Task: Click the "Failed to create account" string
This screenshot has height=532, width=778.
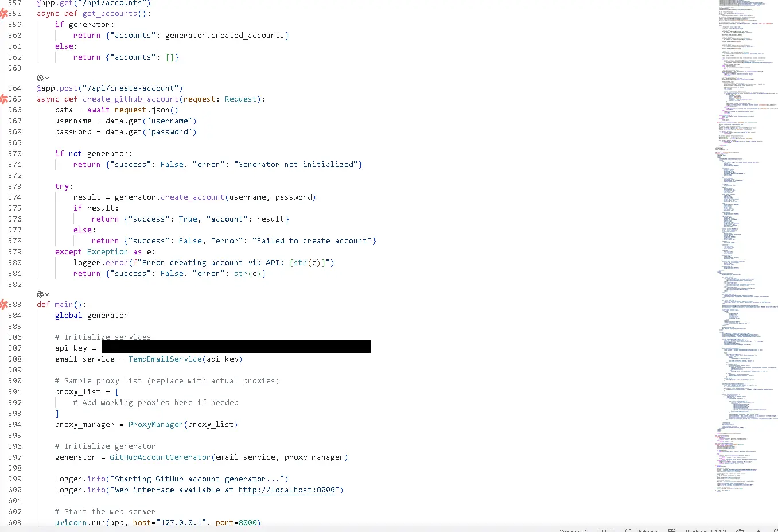Action: point(312,240)
